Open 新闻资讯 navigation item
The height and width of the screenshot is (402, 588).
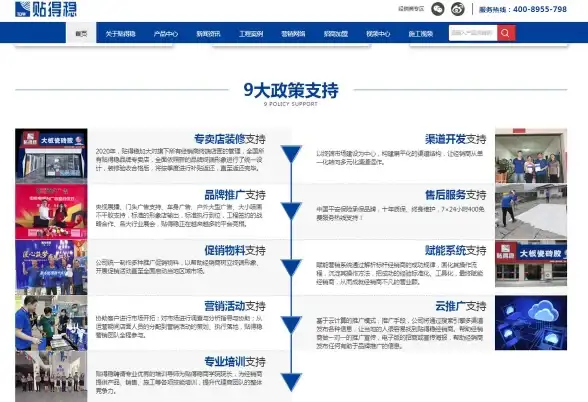tap(208, 34)
